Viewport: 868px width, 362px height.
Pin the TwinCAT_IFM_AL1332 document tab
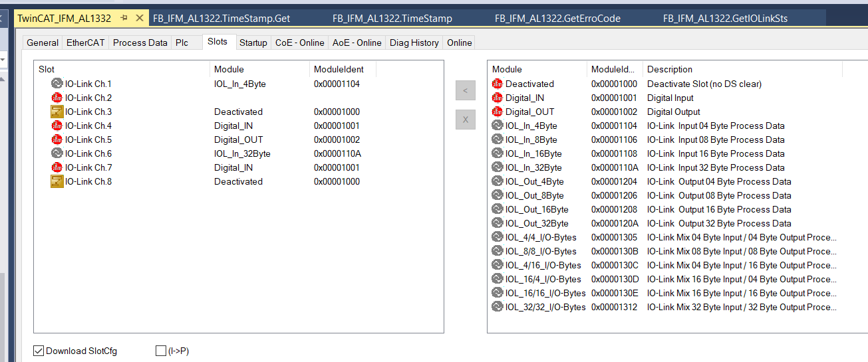pos(124,18)
